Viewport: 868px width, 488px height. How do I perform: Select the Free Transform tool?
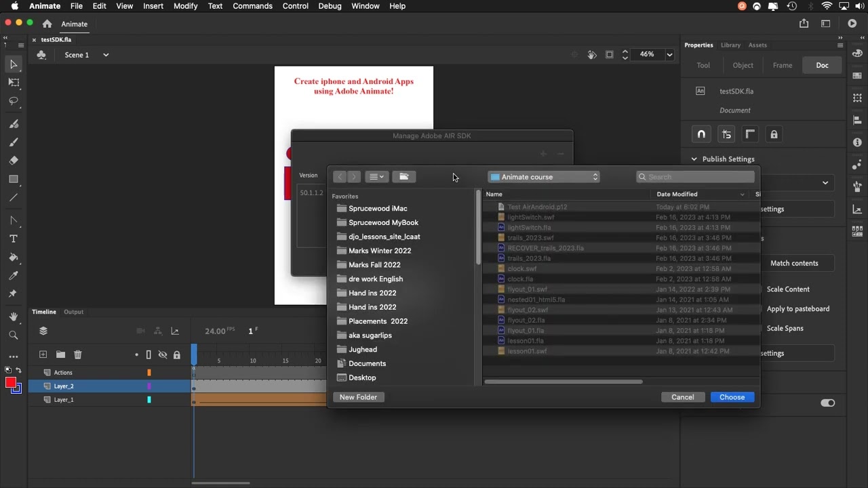click(14, 82)
